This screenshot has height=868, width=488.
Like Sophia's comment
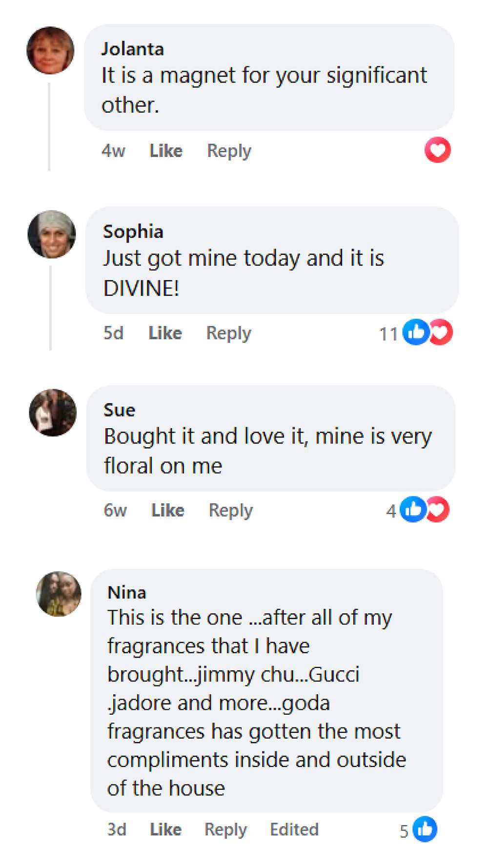(165, 333)
